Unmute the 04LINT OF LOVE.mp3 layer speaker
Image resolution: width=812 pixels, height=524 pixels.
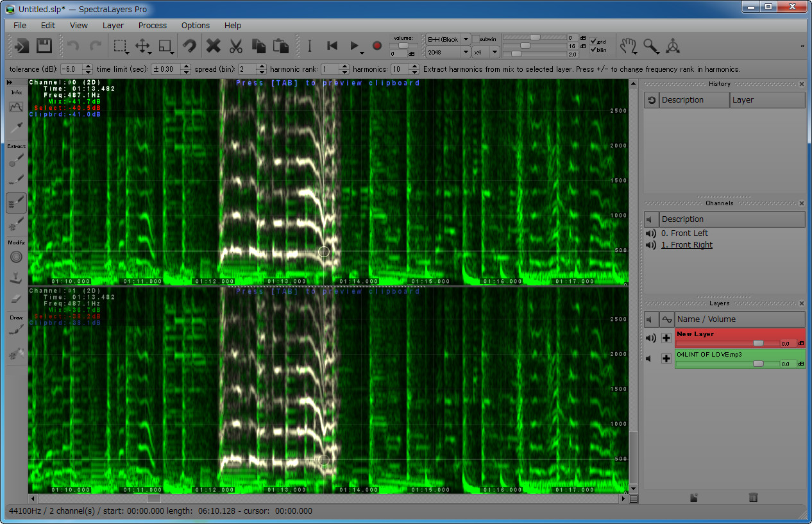coord(650,359)
